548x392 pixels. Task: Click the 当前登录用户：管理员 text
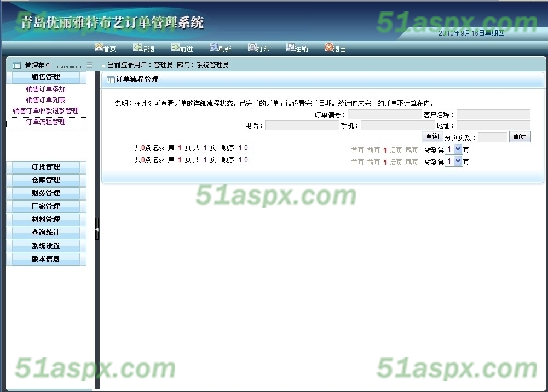point(140,65)
